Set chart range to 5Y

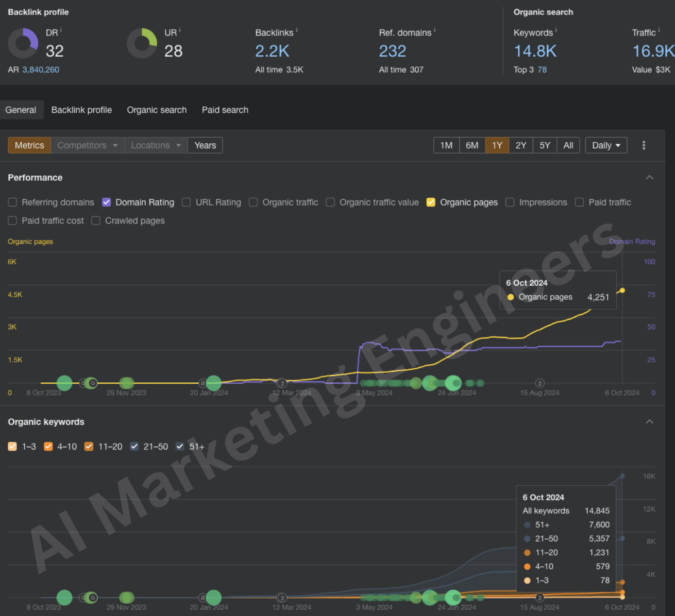click(545, 145)
